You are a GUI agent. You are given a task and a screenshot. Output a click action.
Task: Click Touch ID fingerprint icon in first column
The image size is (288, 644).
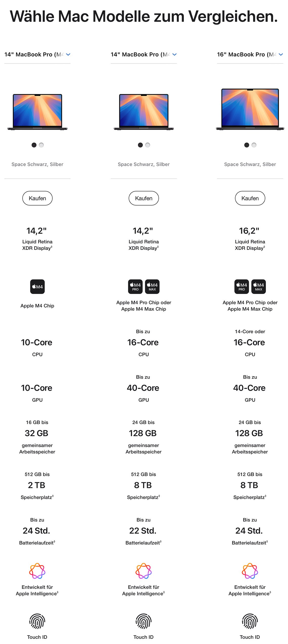tap(37, 621)
